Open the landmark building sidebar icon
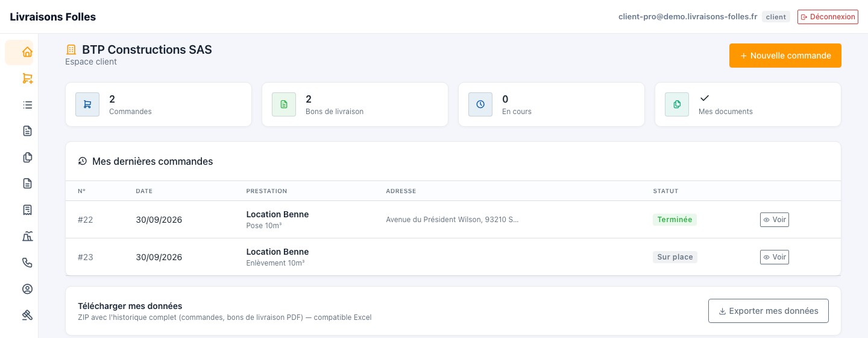 27,236
